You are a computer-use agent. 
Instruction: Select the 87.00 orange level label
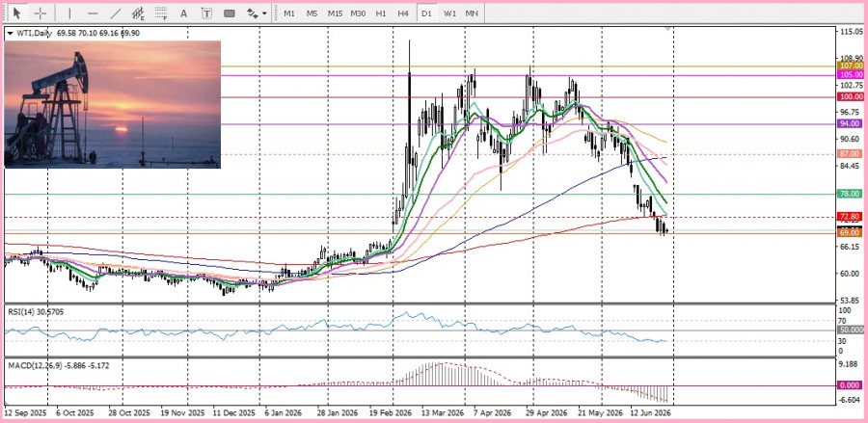click(x=851, y=153)
